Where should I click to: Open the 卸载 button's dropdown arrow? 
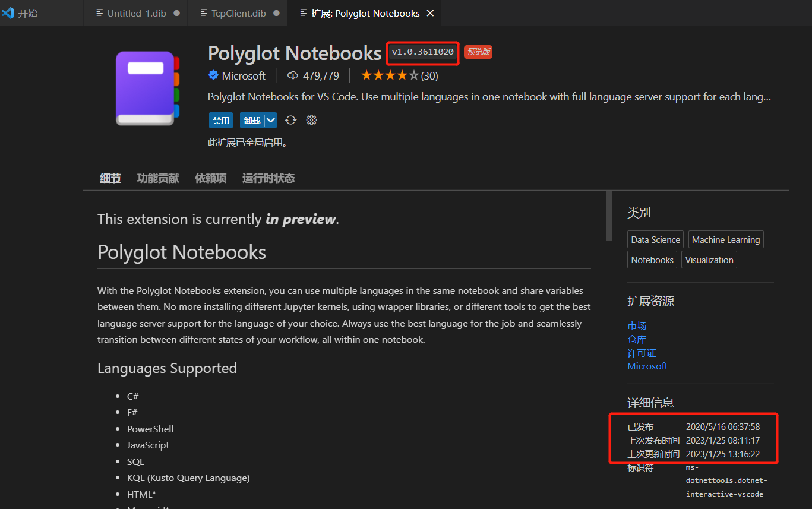pos(270,120)
